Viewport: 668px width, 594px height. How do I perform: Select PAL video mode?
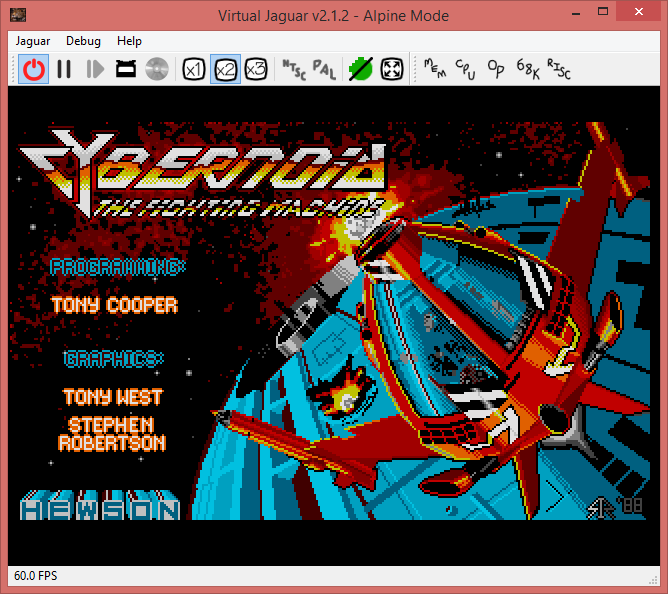coord(324,69)
